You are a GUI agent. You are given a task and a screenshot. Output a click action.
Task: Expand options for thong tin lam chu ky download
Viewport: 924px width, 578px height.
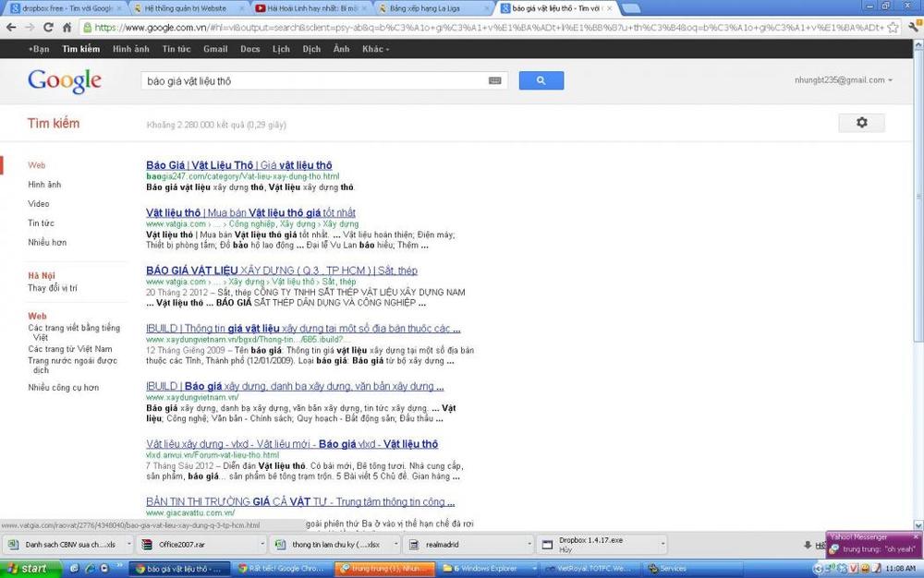396,545
